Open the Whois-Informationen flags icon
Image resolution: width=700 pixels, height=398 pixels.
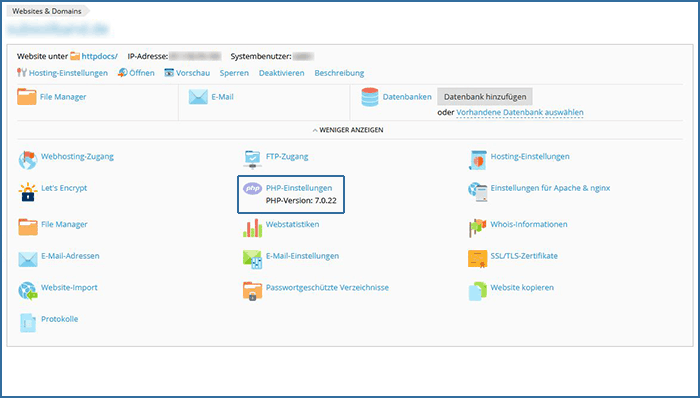point(477,228)
